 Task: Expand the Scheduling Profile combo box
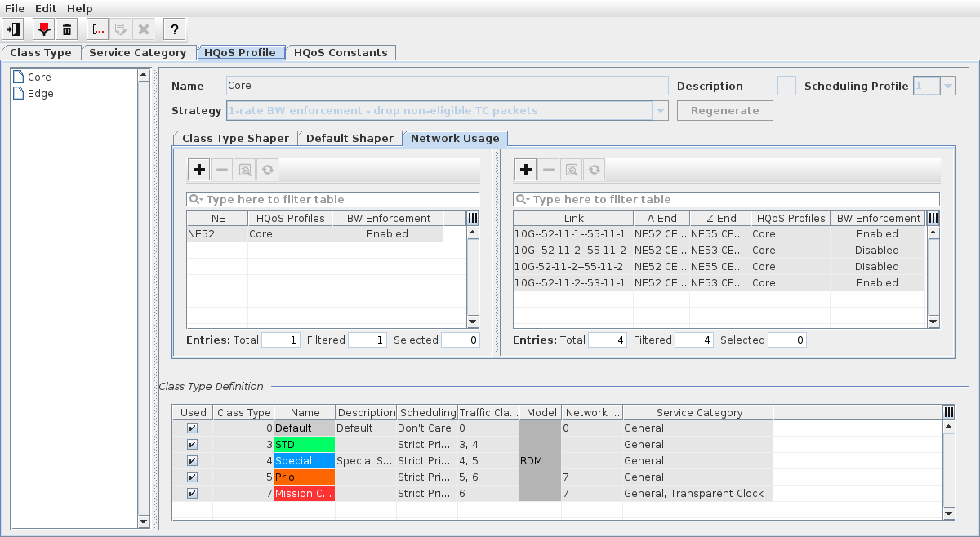tap(947, 86)
